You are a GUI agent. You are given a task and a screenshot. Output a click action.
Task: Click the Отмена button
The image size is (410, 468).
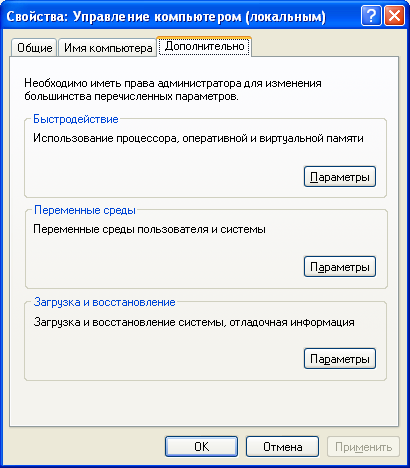(x=282, y=447)
